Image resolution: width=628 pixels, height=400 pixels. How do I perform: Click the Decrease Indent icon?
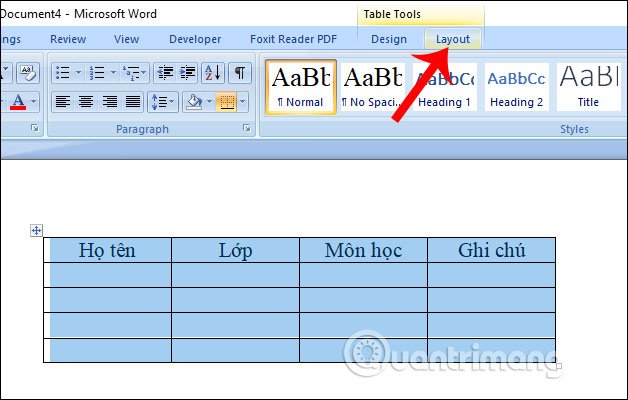pyautogui.click(x=165, y=73)
